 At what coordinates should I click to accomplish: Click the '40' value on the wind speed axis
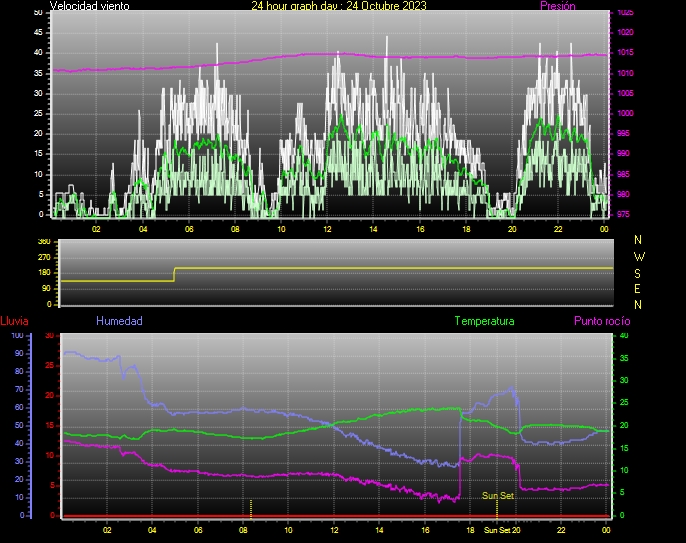point(38,53)
